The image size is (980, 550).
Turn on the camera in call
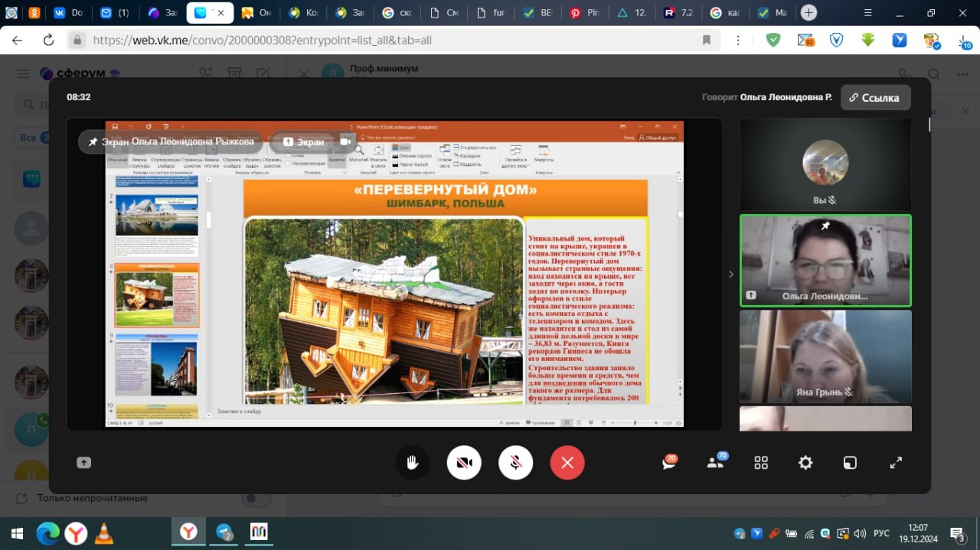pos(464,463)
